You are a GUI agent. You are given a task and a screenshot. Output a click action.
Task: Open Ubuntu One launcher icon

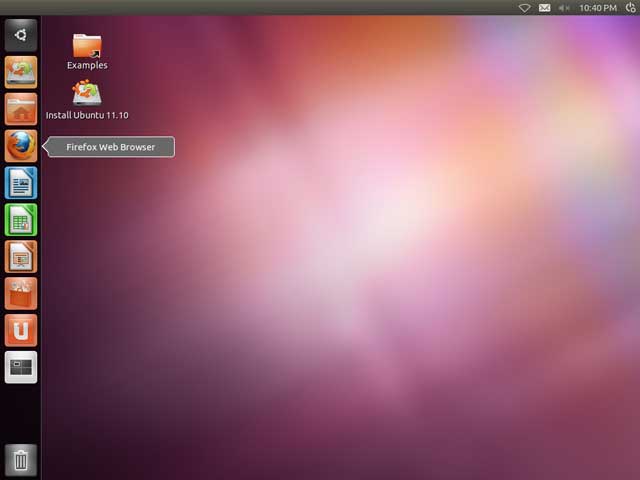(x=21, y=330)
